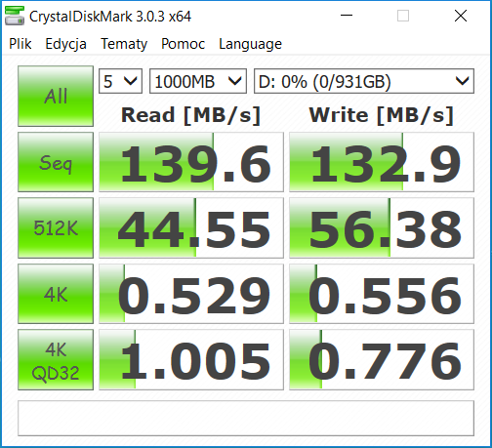The width and height of the screenshot is (492, 448).
Task: Click the Seq read result 139.6
Action: (x=191, y=162)
